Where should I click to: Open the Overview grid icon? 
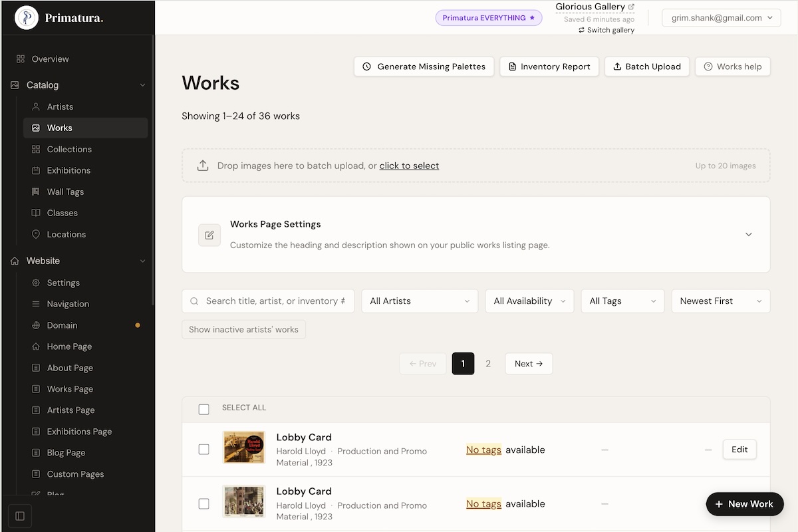coord(21,59)
